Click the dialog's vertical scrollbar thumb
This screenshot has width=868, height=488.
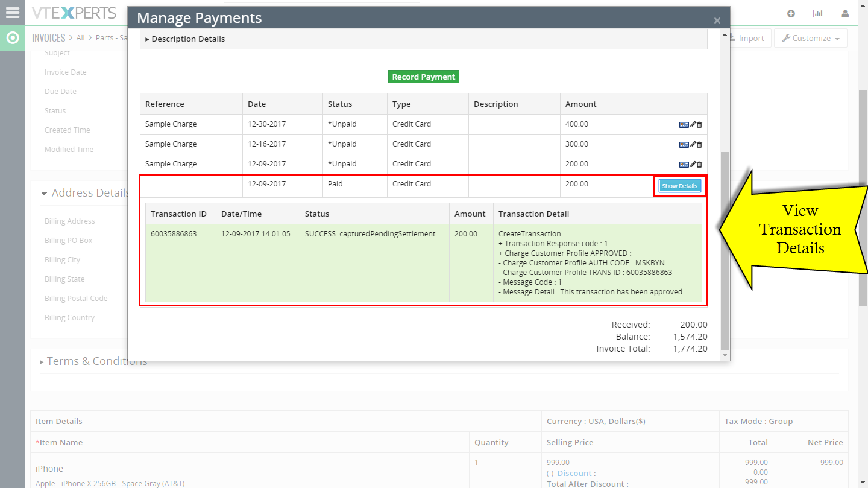pyautogui.click(x=725, y=250)
